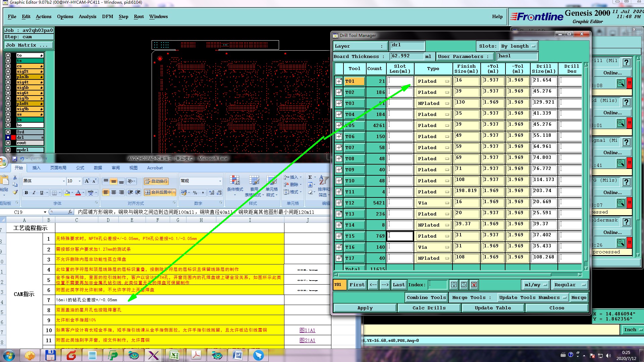Open the 'Inch' units dropdown
Screen dimensions: 644x362
(633, 330)
